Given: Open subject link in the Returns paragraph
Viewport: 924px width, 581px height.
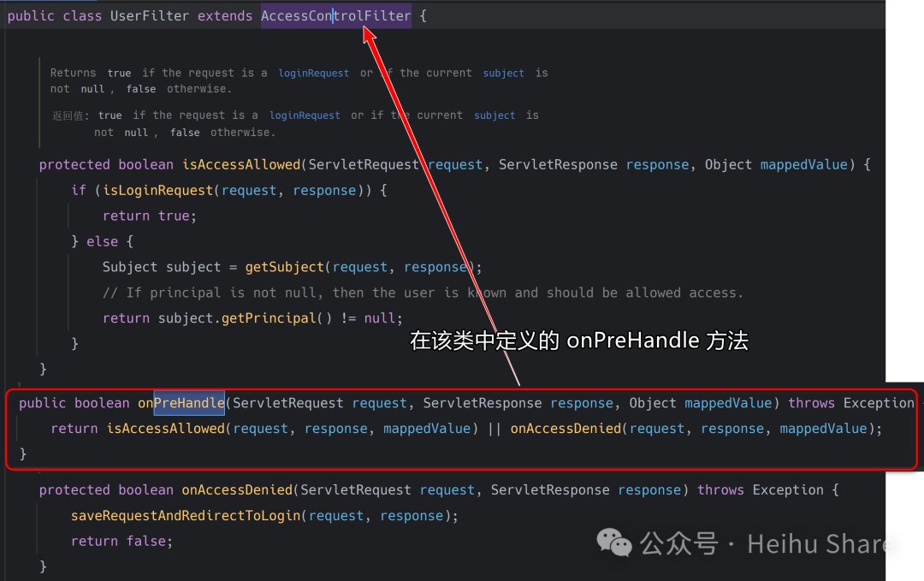Looking at the screenshot, I should click(503, 73).
